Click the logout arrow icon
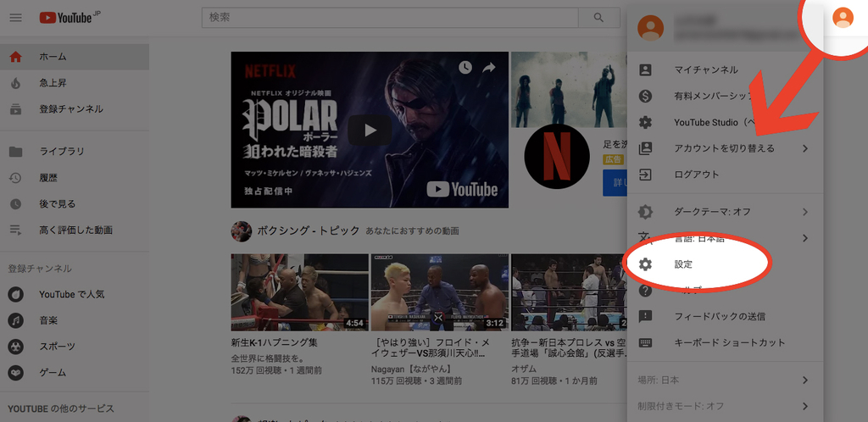This screenshot has height=422, width=868. point(645,175)
